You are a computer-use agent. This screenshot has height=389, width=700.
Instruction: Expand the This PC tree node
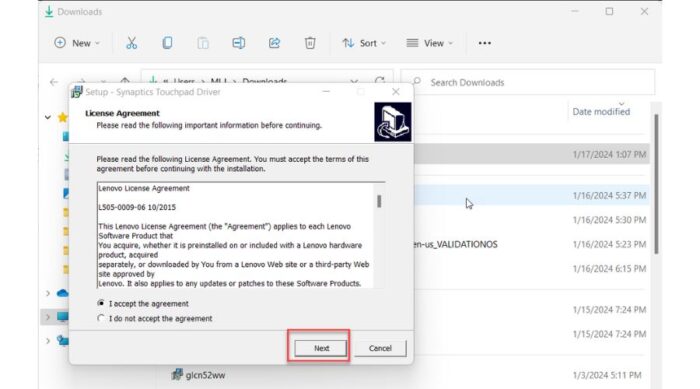(48, 317)
